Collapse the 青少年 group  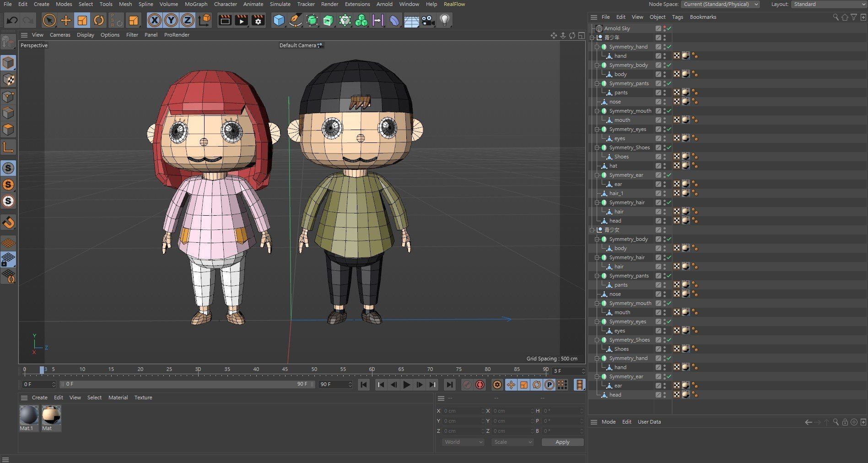pos(592,38)
